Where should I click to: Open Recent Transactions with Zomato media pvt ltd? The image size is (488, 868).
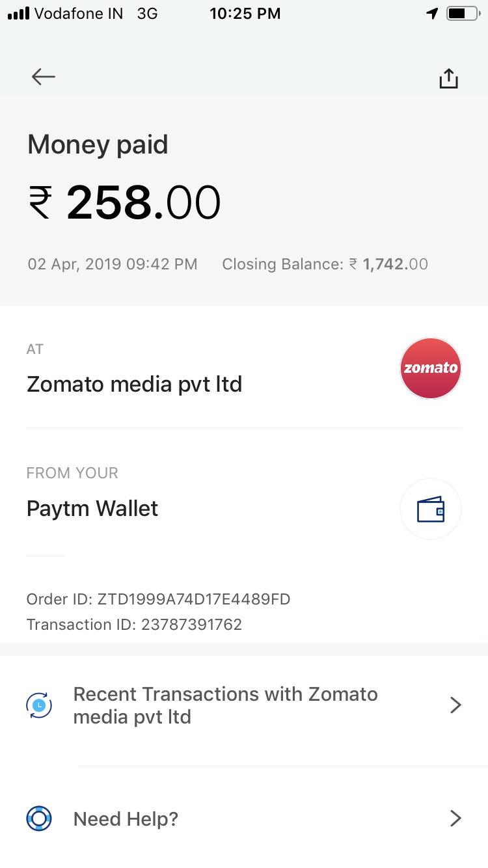tap(244, 705)
